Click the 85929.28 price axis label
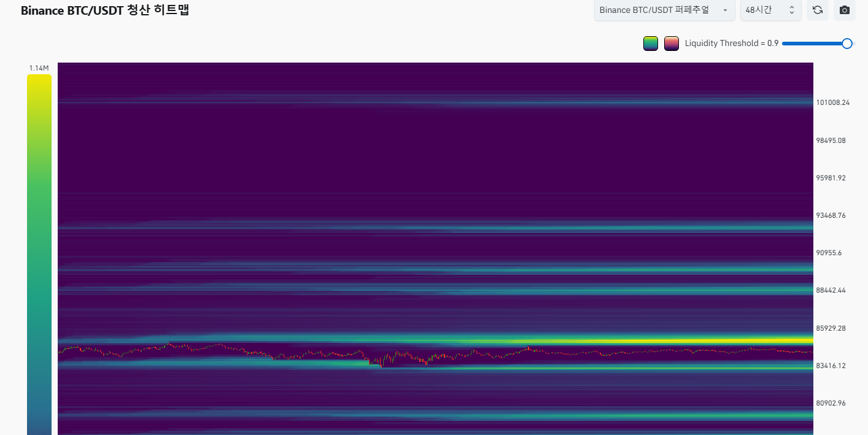The width and height of the screenshot is (868, 435). pyautogui.click(x=831, y=328)
